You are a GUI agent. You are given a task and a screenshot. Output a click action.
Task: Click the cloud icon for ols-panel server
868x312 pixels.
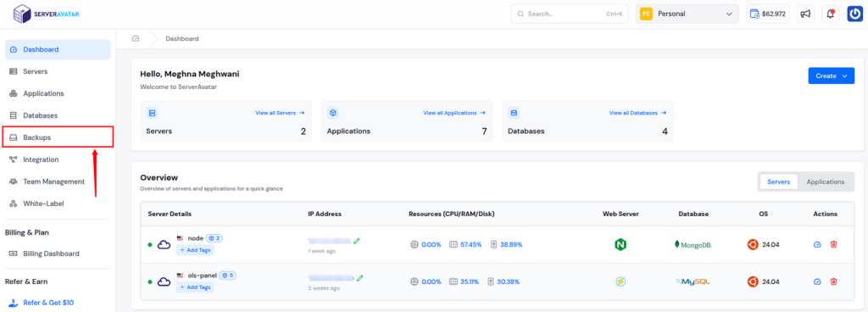click(164, 281)
